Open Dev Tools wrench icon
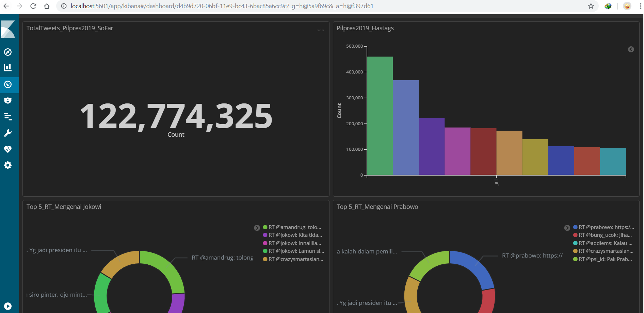This screenshot has height=313, width=644. coord(8,133)
